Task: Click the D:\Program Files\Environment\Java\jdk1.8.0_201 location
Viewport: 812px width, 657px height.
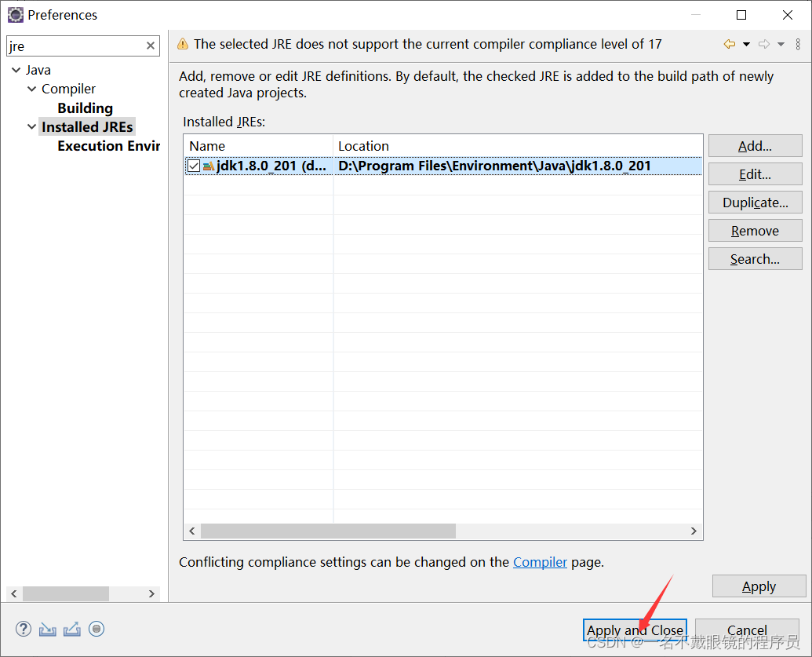Action: pyautogui.click(x=494, y=166)
